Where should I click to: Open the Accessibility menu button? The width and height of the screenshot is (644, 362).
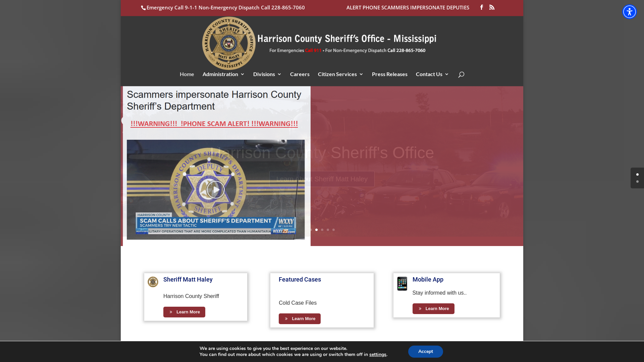click(x=629, y=12)
